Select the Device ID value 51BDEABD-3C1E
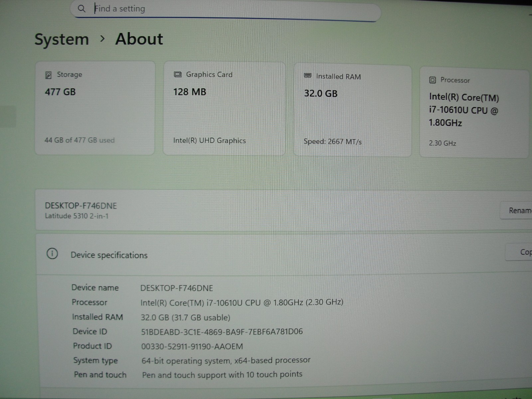Image resolution: width=532 pixels, height=399 pixels. click(x=222, y=332)
